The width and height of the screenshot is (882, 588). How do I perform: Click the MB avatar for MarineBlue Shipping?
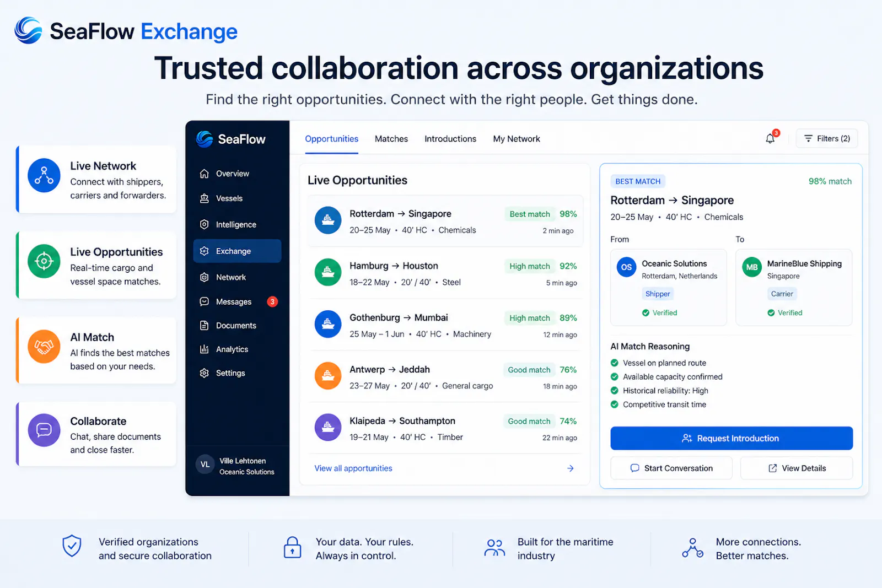[x=752, y=267]
